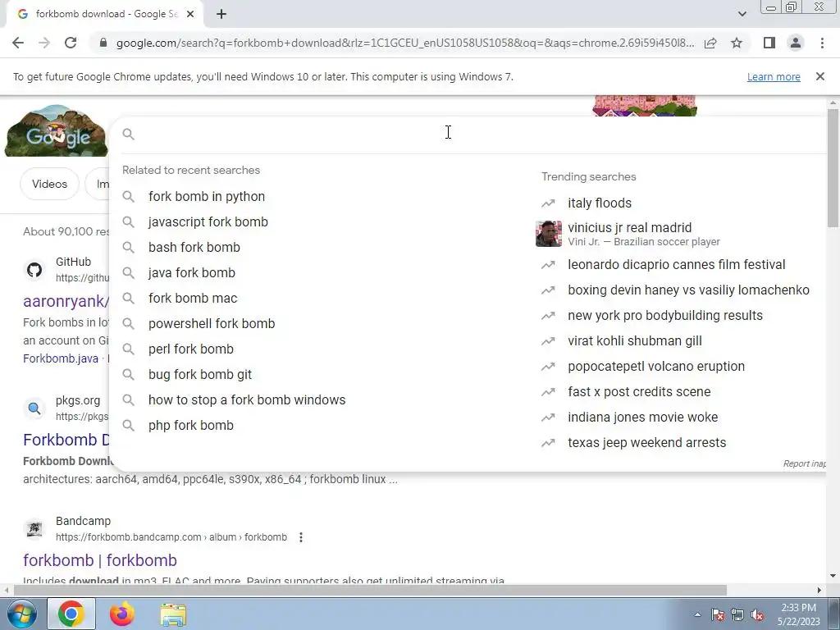This screenshot has width=840, height=630.
Task: Dismiss the Chrome update notification bar
Action: [x=819, y=76]
